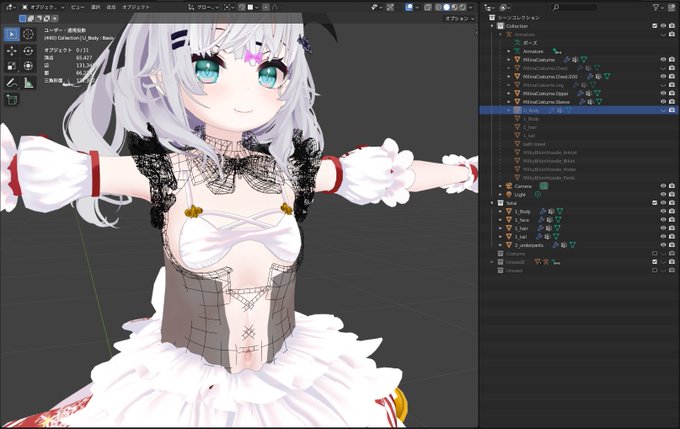
Task: Select the 'bath towel' entry
Action: pyautogui.click(x=533, y=144)
